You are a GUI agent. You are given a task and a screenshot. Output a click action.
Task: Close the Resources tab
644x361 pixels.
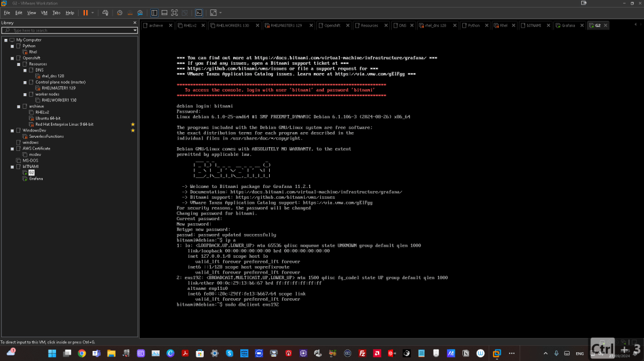(386, 25)
